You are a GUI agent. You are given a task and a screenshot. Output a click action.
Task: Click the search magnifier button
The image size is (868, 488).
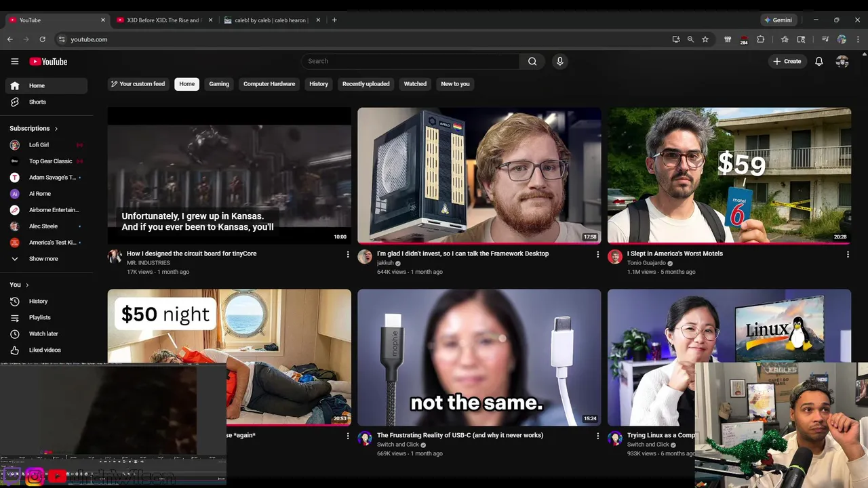tap(532, 62)
